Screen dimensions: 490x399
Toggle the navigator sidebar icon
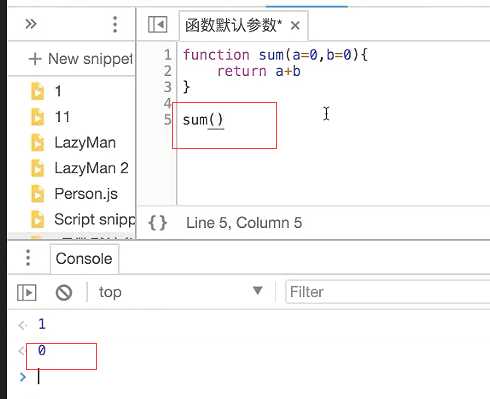coord(158,25)
